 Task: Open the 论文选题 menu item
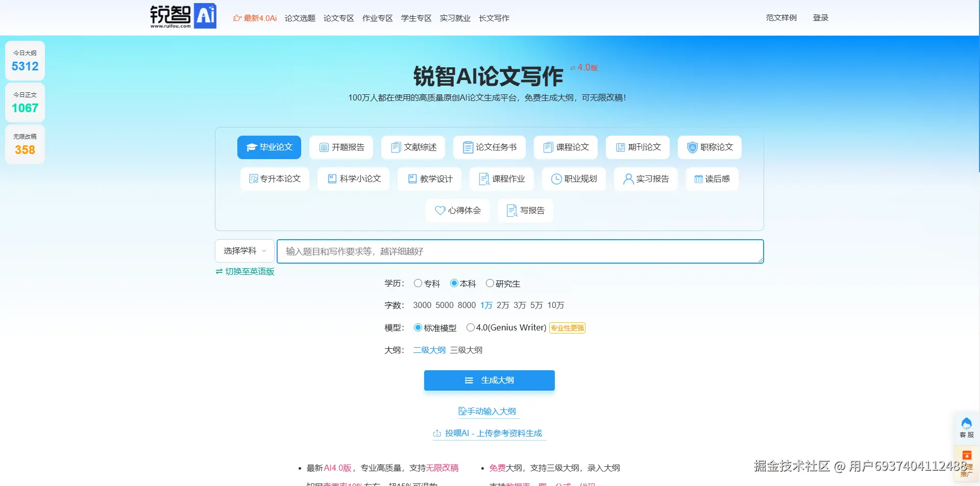pyautogui.click(x=300, y=18)
